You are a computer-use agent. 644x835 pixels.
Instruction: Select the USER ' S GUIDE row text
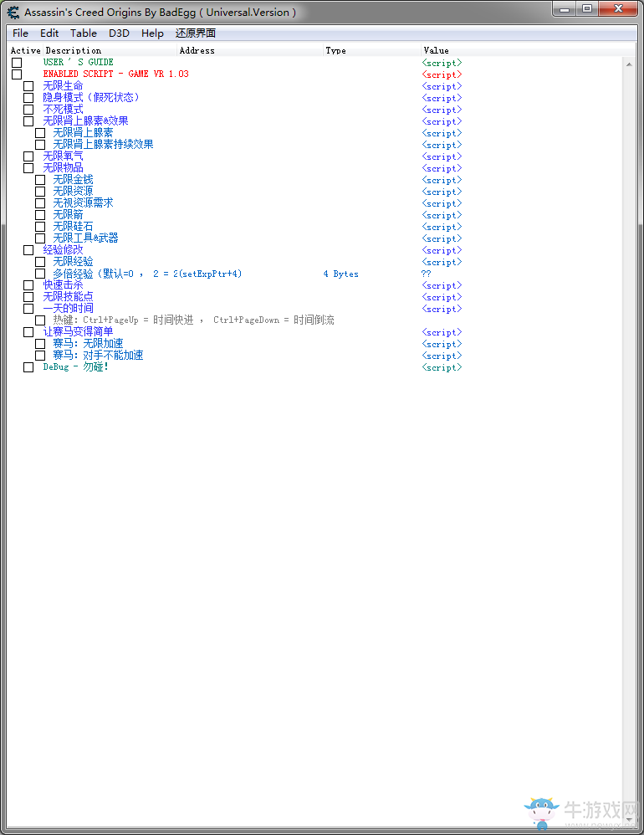click(x=79, y=62)
